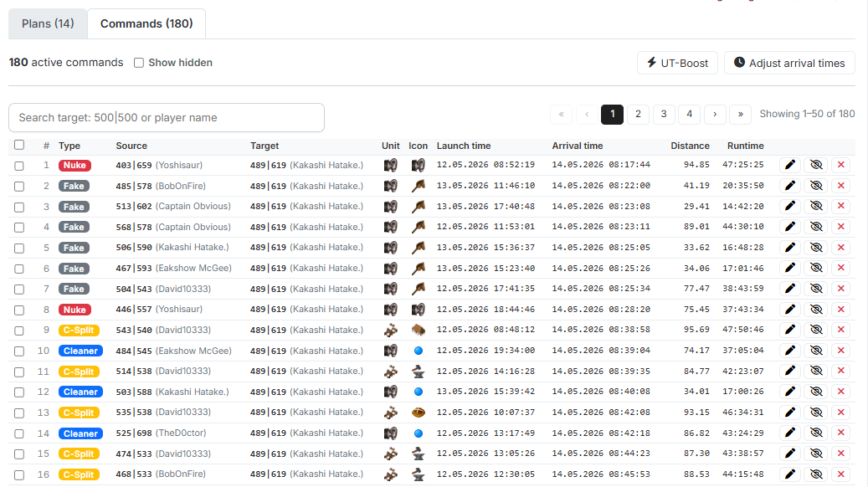Click axe icon in Fake row 2
Image resolution: width=868 pixels, height=487 pixels.
point(419,186)
